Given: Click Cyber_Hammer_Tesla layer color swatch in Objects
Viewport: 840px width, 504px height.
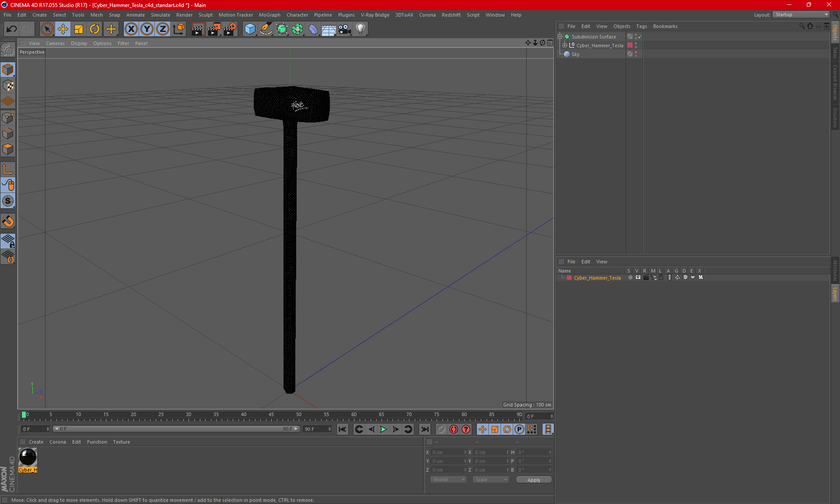Looking at the screenshot, I should tap(630, 45).
